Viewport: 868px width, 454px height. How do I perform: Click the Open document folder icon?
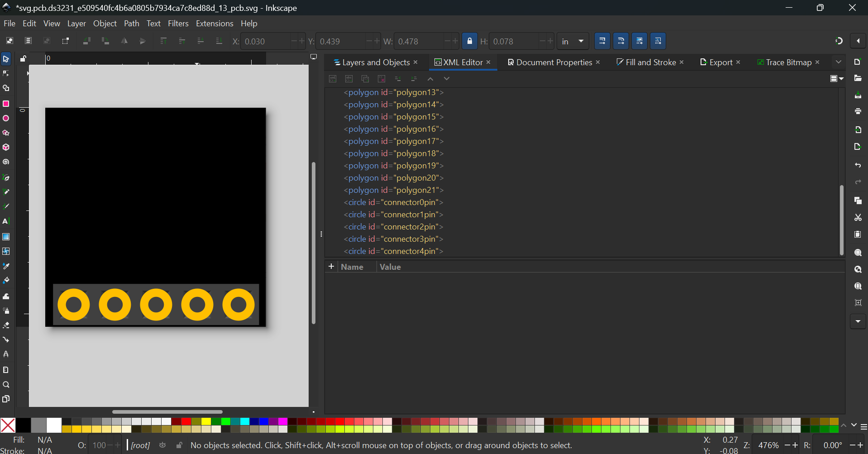point(858,78)
